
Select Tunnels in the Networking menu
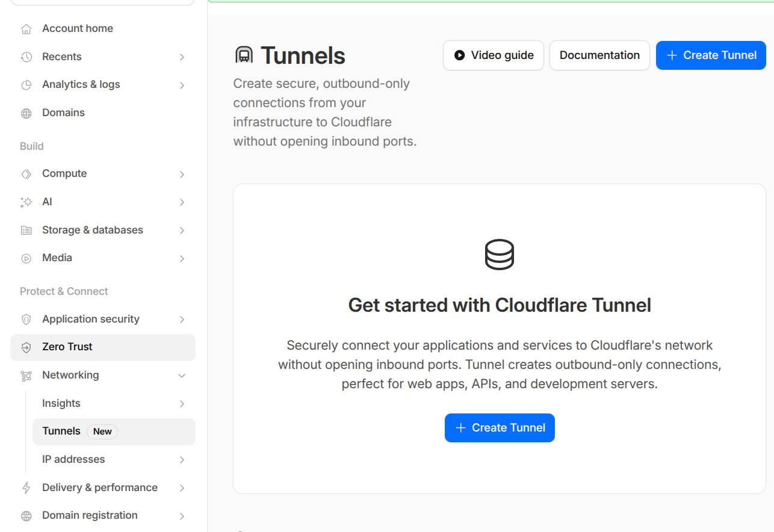61,431
